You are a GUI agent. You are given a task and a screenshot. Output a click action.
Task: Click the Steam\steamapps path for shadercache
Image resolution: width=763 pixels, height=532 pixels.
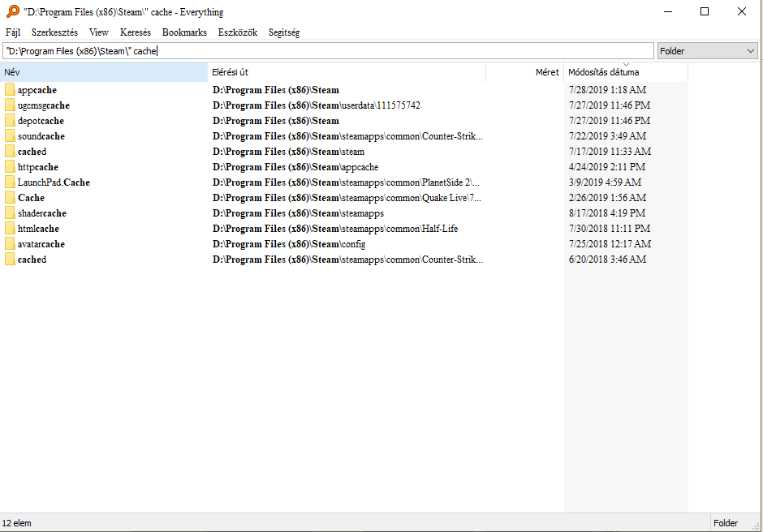298,213
